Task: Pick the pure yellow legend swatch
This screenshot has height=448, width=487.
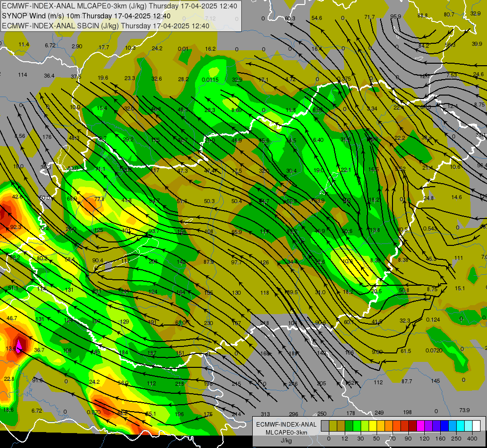Action: (373, 426)
